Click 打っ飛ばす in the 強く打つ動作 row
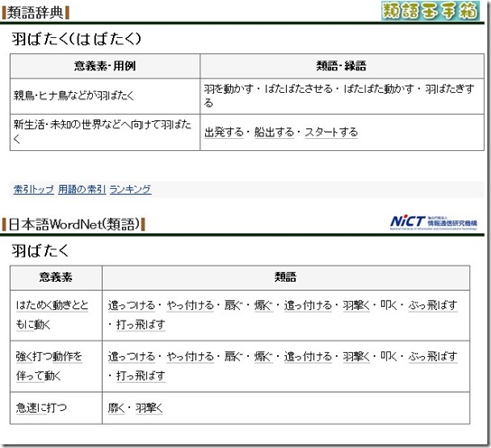This screenshot has height=448, width=491. pyautogui.click(x=141, y=376)
